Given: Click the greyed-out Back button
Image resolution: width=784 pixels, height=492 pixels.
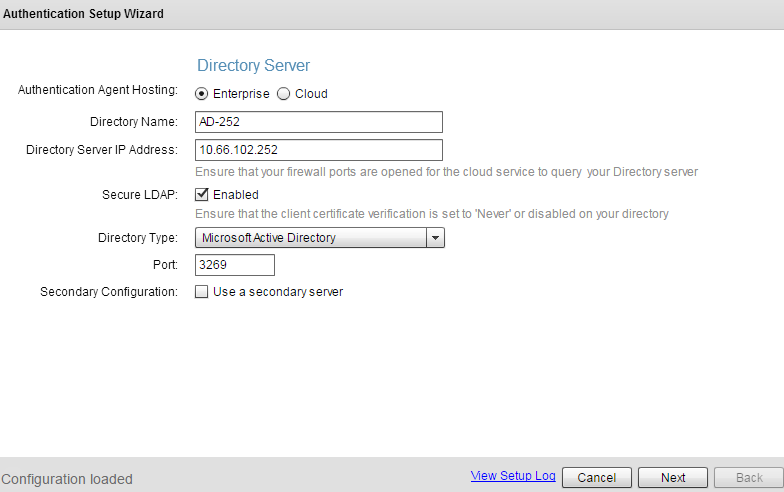Looking at the screenshot, I should [749, 478].
